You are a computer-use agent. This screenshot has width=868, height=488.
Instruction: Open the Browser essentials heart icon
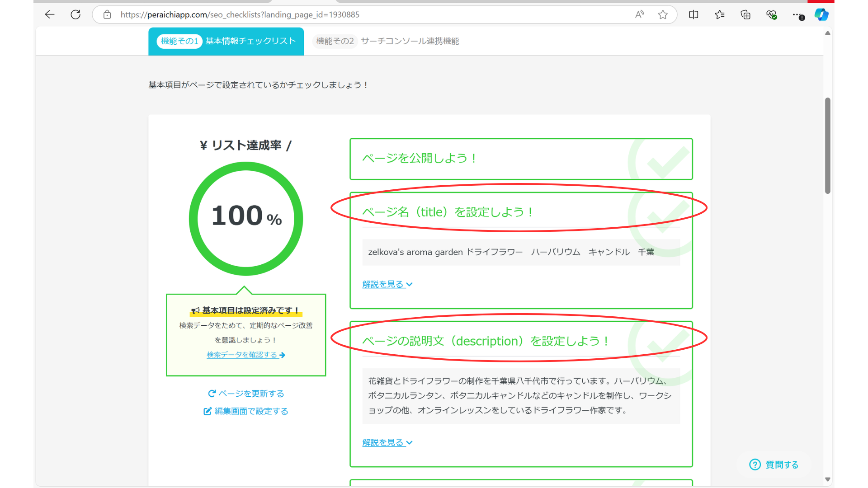pos(772,14)
